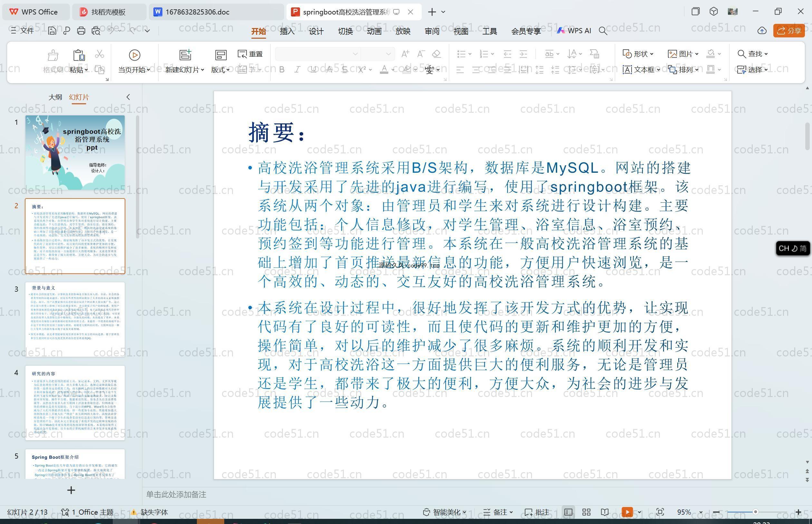Open the 形状 shapes dropdown
Image resolution: width=812 pixels, height=524 pixels.
tap(638, 54)
